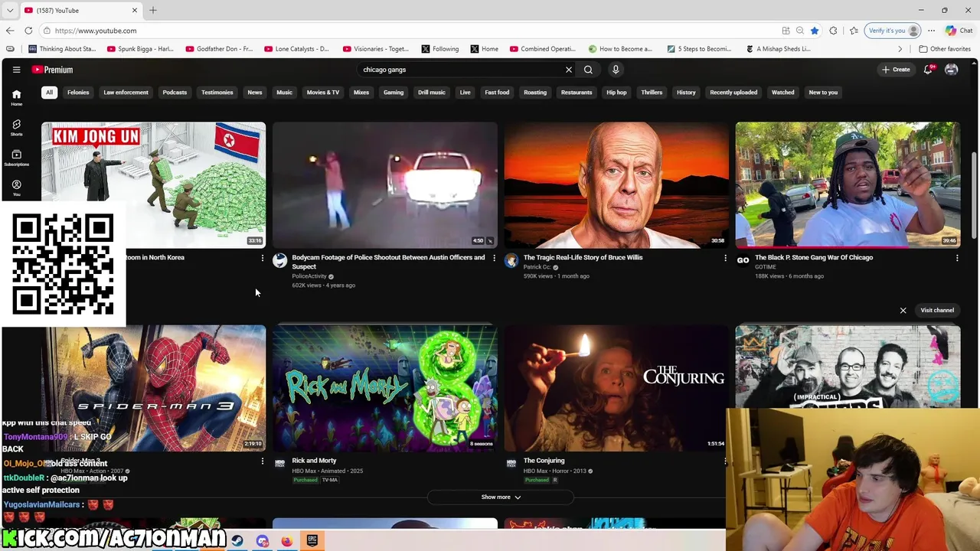The height and width of the screenshot is (551, 980).
Task: Click the magnifier search button
Action: pyautogui.click(x=588, y=70)
